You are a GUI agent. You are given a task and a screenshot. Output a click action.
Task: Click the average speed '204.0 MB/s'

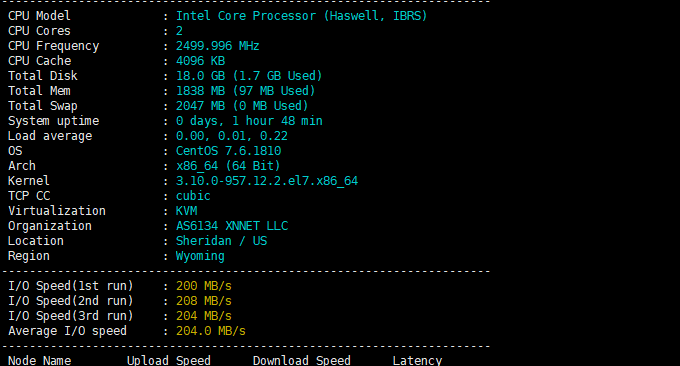tap(211, 331)
